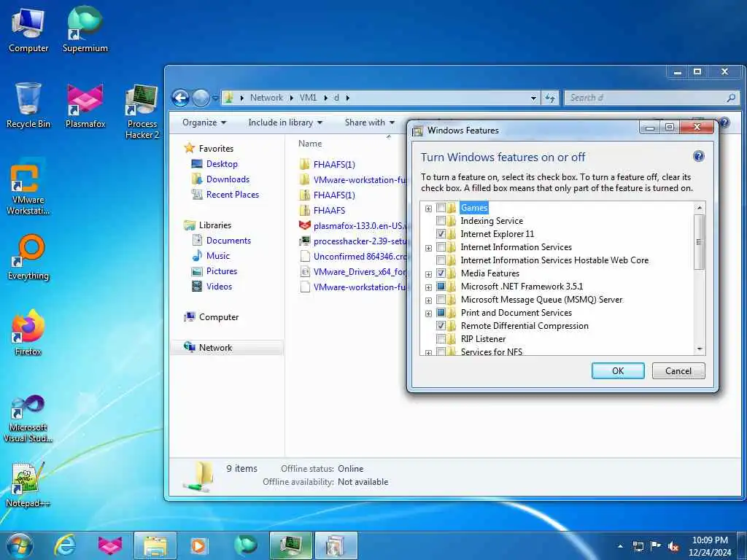Open Include in library dropdown
Image resolution: width=747 pixels, height=560 pixels.
click(285, 122)
